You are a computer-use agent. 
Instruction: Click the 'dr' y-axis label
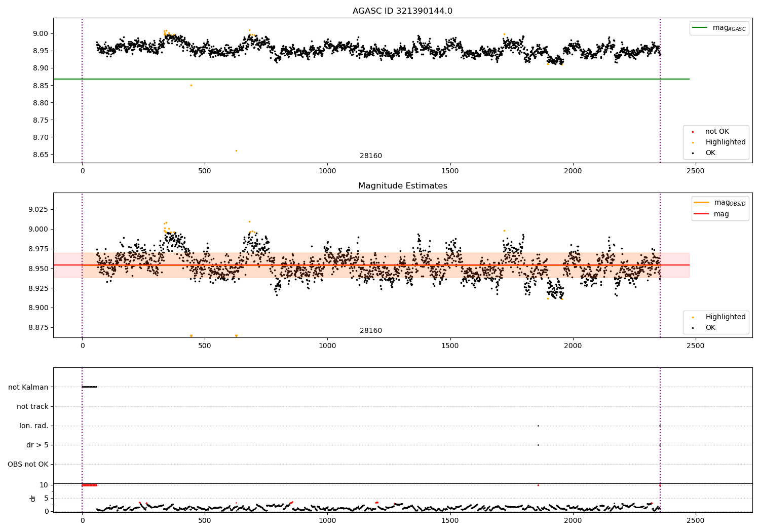pos(33,498)
